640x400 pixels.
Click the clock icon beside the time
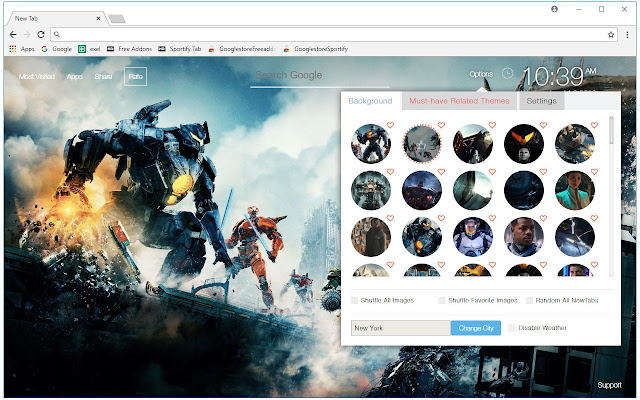point(507,73)
